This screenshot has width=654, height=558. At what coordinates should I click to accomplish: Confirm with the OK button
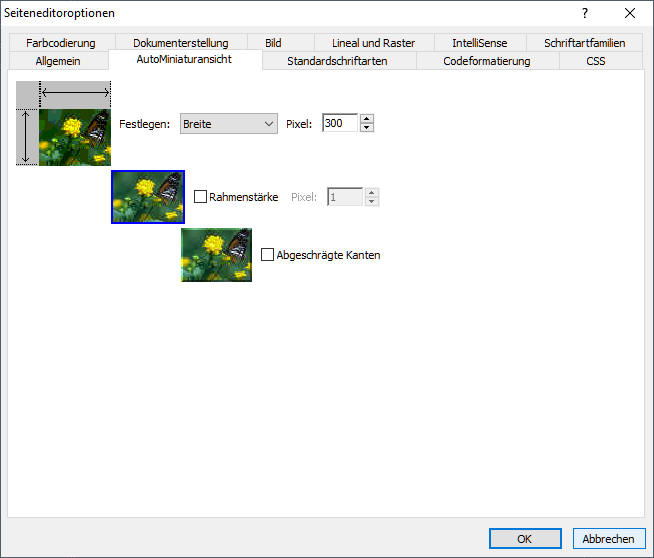pos(525,539)
